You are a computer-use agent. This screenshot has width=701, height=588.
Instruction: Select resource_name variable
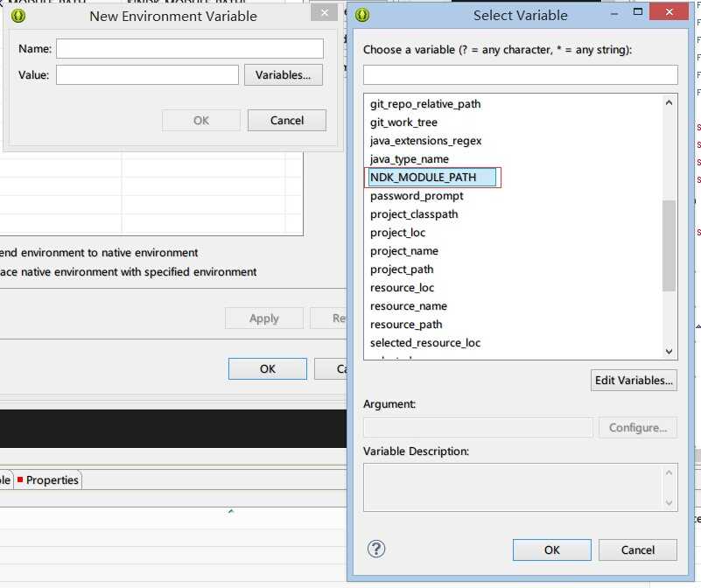409,306
